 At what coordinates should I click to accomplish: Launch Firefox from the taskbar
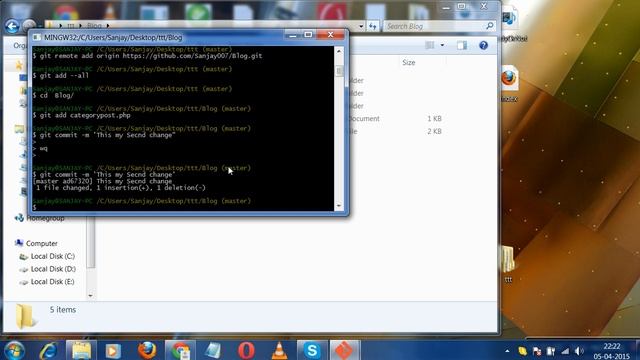147,350
